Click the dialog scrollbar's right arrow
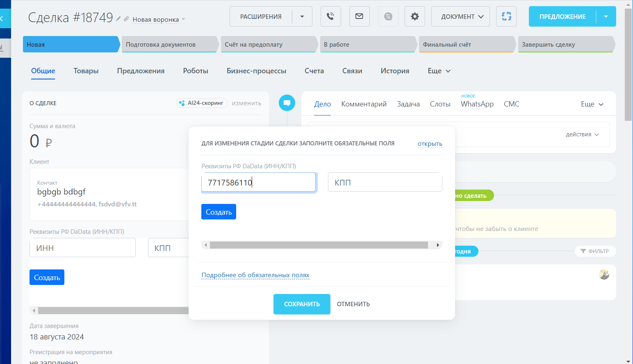633x364 pixels. 438,245
